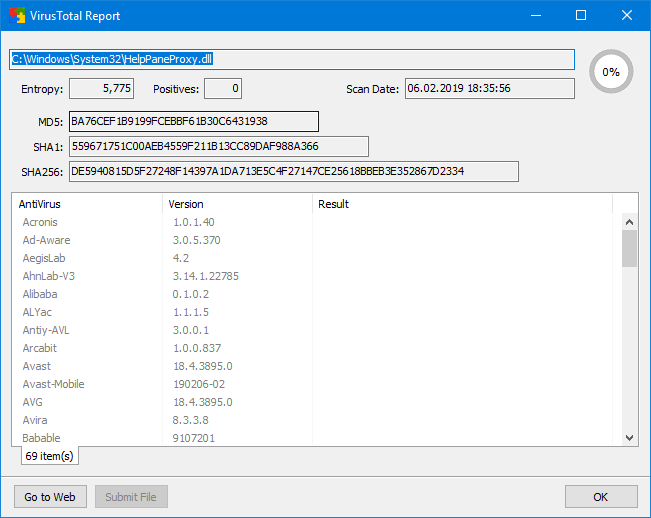Click the MD5 hash field
This screenshot has height=518, width=651.
tap(194, 122)
